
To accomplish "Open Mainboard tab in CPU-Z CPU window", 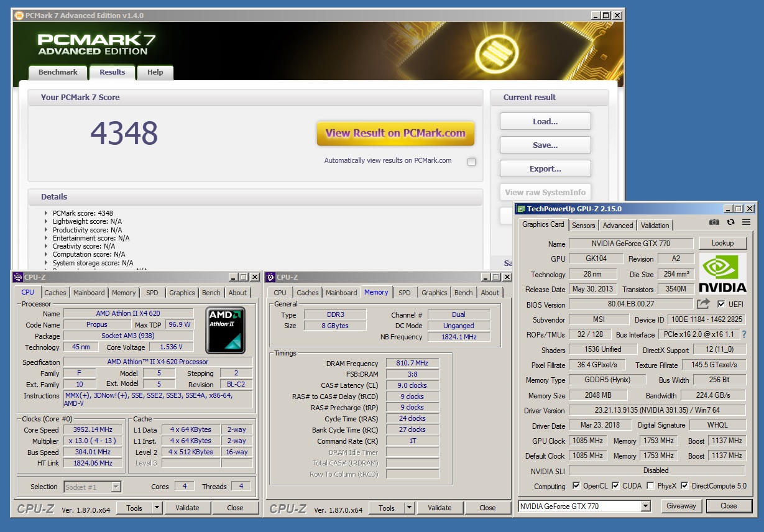I will [89, 293].
